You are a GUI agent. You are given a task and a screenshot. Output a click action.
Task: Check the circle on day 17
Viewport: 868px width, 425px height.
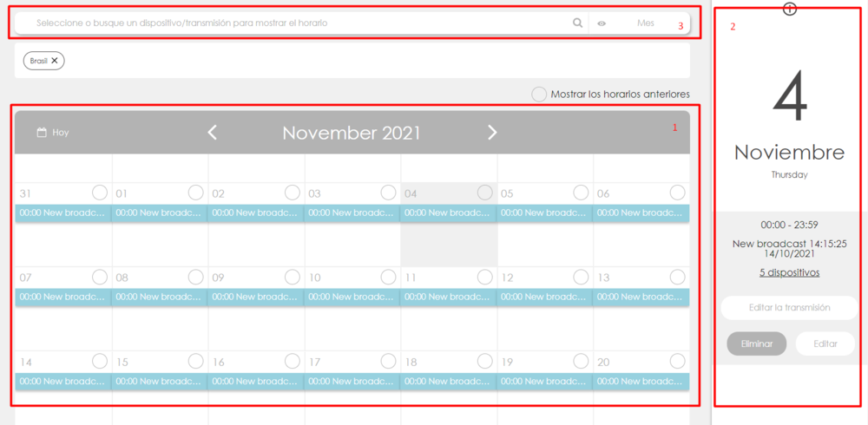[x=389, y=361]
